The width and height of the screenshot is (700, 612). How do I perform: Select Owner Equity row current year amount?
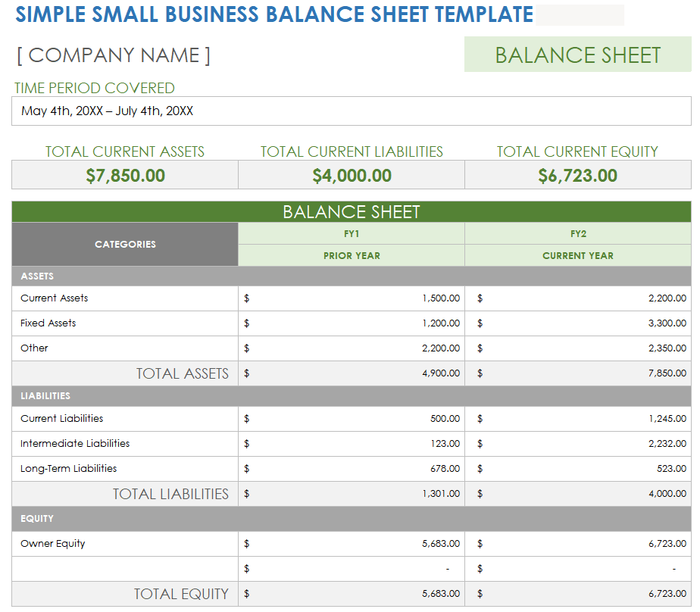point(577,544)
